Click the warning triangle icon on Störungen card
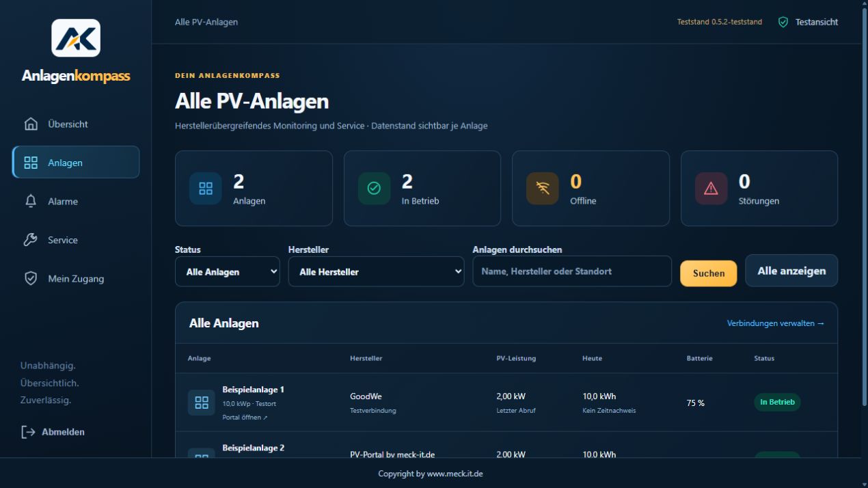This screenshot has width=868, height=488. click(711, 189)
